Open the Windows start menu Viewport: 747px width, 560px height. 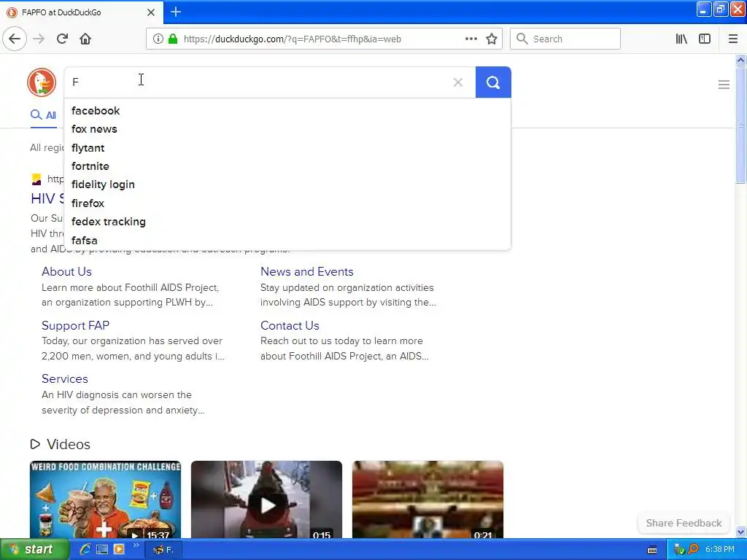[34, 550]
